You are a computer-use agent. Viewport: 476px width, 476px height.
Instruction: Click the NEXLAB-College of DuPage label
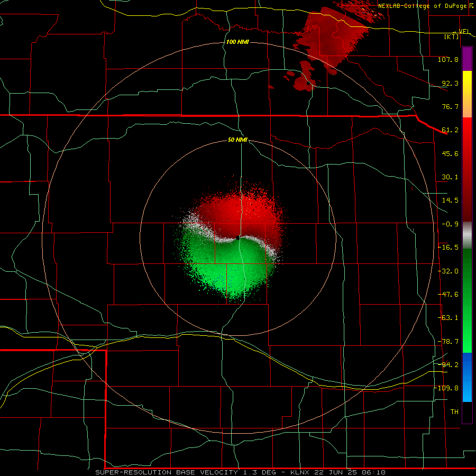(423, 6)
